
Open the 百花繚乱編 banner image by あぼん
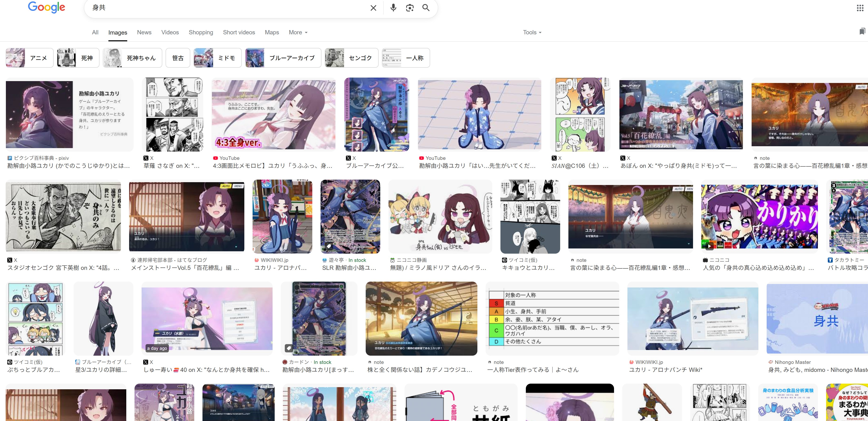[x=681, y=114]
